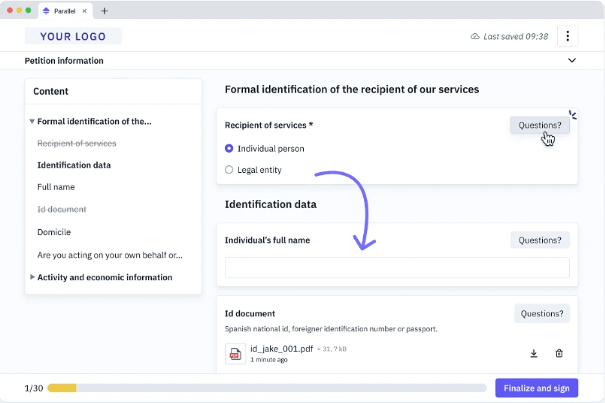This screenshot has width=605, height=403.
Task: Open the three-dot options menu
Action: 567,36
